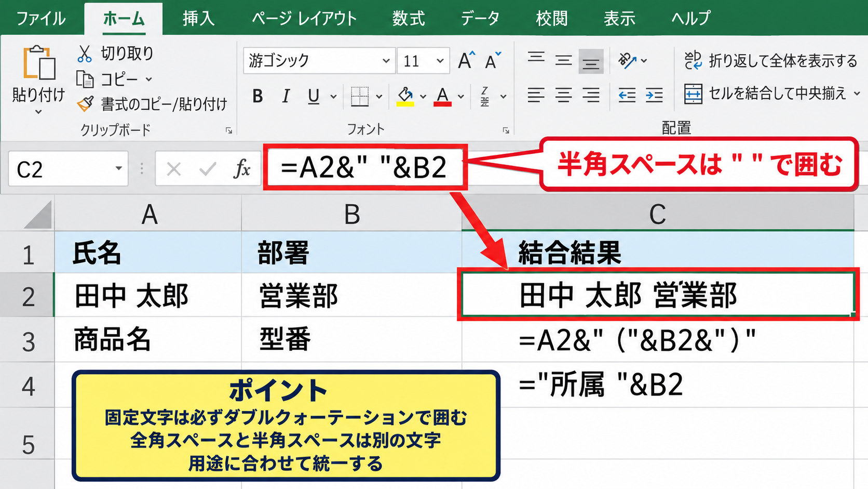Select cell A2 containing 田中 太郎
This screenshot has height=489, width=868.
148,295
